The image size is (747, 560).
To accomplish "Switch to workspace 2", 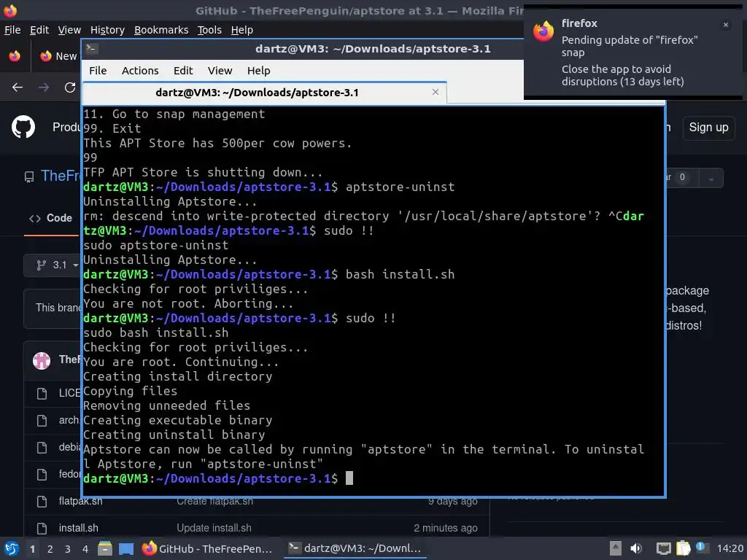I will tap(50, 549).
